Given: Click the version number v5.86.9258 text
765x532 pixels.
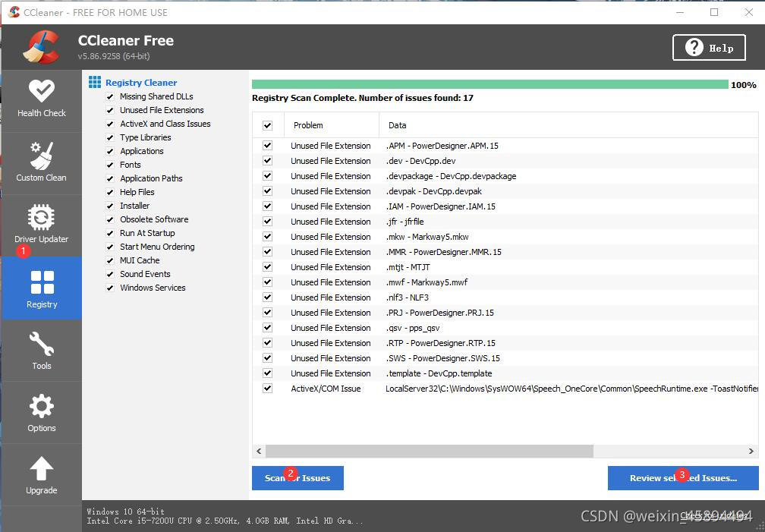Looking at the screenshot, I should (x=114, y=56).
